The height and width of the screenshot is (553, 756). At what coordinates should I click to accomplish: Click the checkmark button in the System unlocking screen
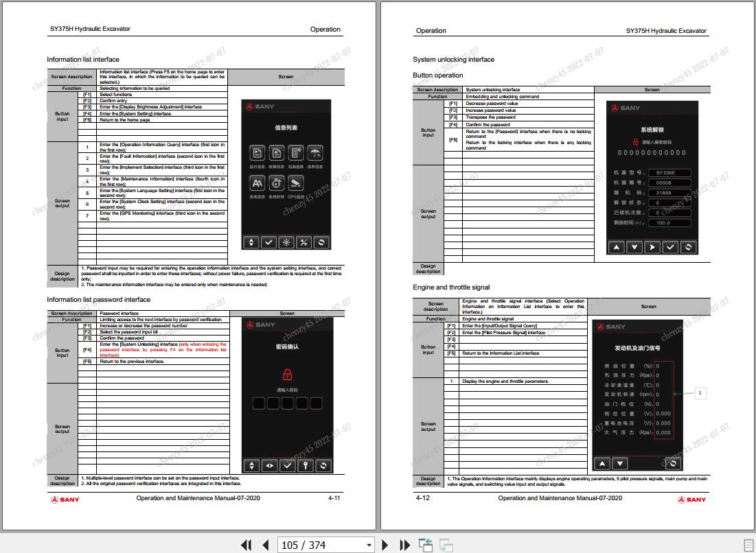(x=670, y=247)
